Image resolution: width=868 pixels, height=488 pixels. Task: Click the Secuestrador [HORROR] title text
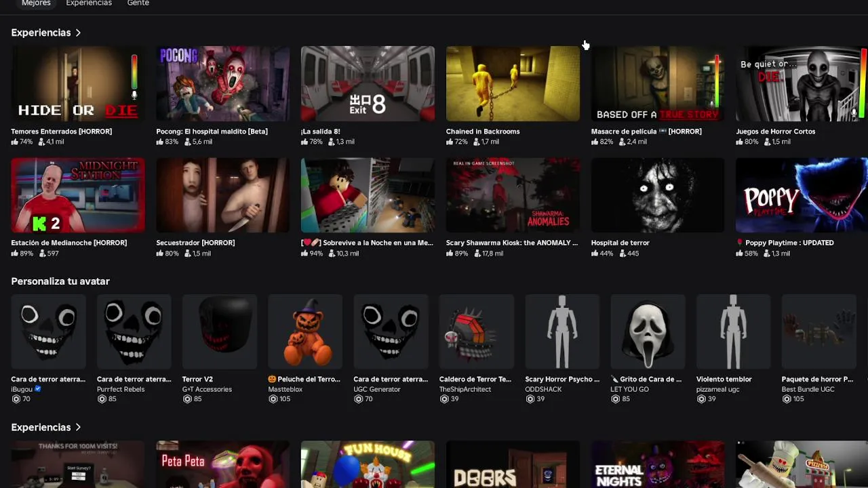(195, 243)
